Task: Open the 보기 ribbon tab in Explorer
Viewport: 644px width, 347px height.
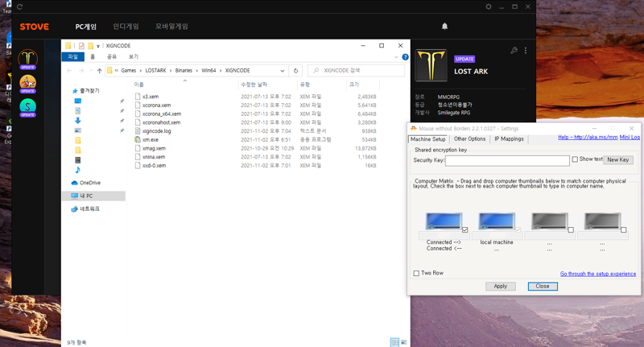Action: [x=134, y=56]
